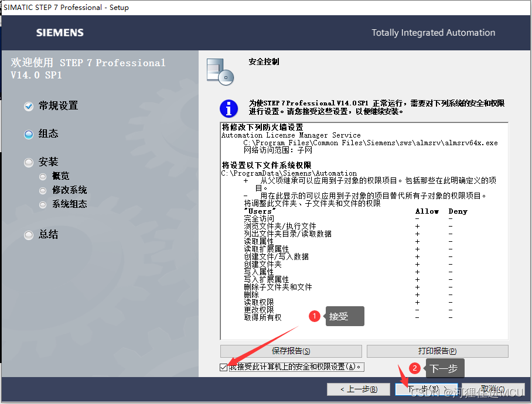Screen dimensions: 532x404
Task: Click the 网络访问范围: 子网 line
Action: [278, 150]
